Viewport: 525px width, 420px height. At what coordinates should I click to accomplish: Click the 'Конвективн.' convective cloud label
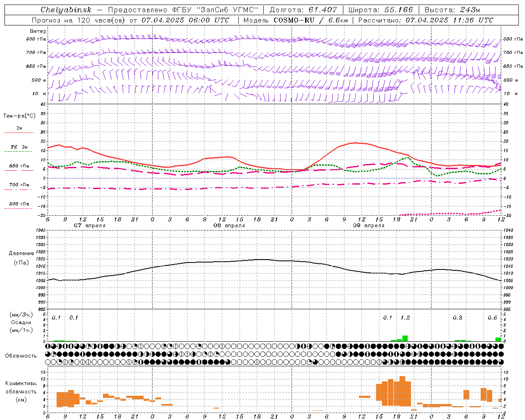click(21, 383)
